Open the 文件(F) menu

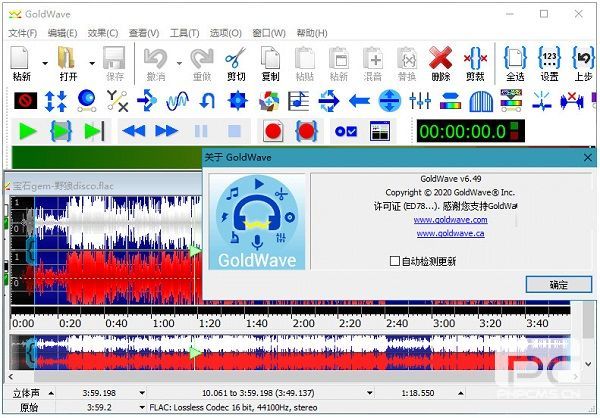tap(23, 33)
